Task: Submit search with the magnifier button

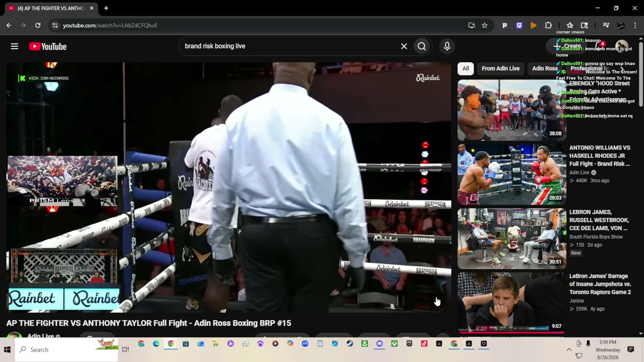Action: click(x=422, y=46)
